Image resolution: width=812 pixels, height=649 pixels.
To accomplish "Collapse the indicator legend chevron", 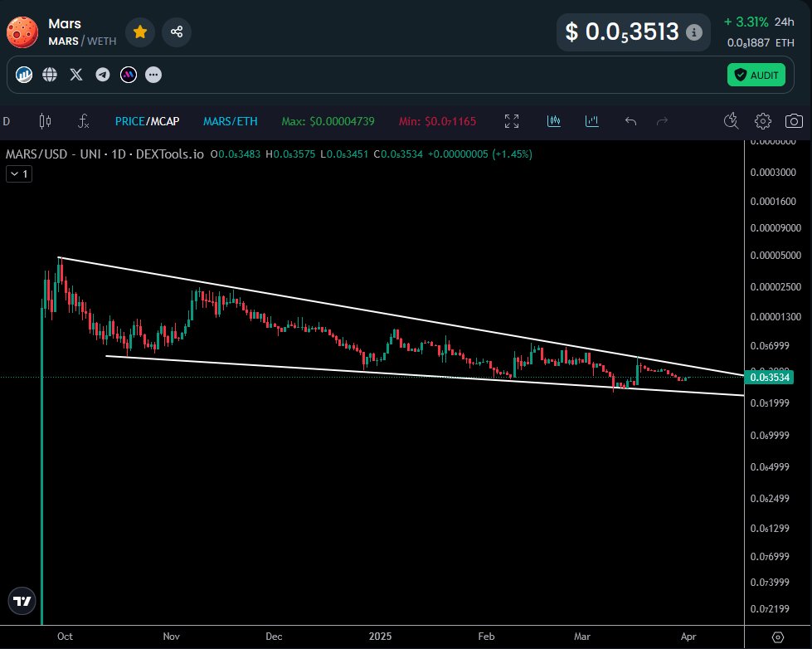I will (17, 174).
